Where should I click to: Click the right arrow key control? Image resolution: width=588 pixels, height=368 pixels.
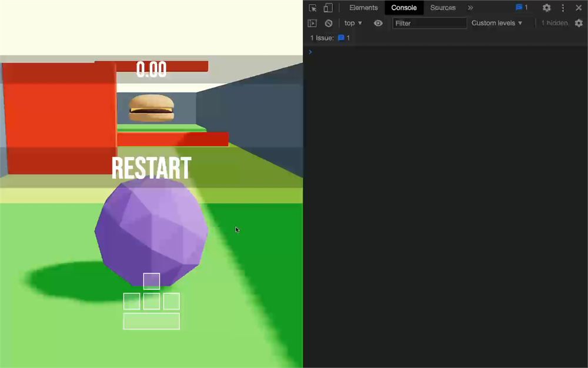[x=171, y=301]
